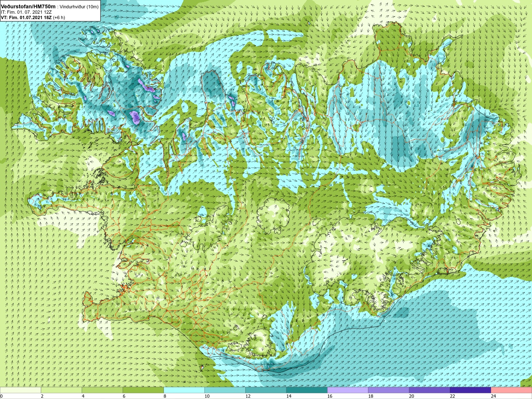Click the legend scale label '2'
The width and height of the screenshot is (532, 399).
coord(42,397)
